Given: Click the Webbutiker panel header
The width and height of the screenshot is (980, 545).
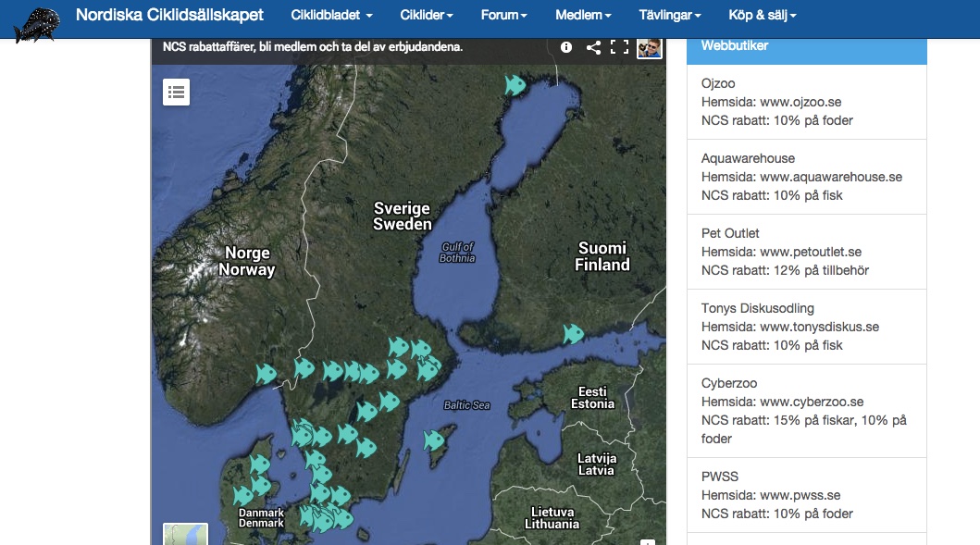Looking at the screenshot, I should pyautogui.click(x=806, y=50).
